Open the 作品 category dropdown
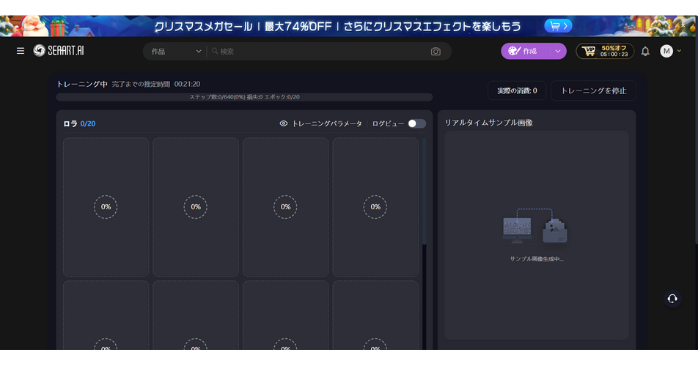The image size is (698, 365). (176, 52)
